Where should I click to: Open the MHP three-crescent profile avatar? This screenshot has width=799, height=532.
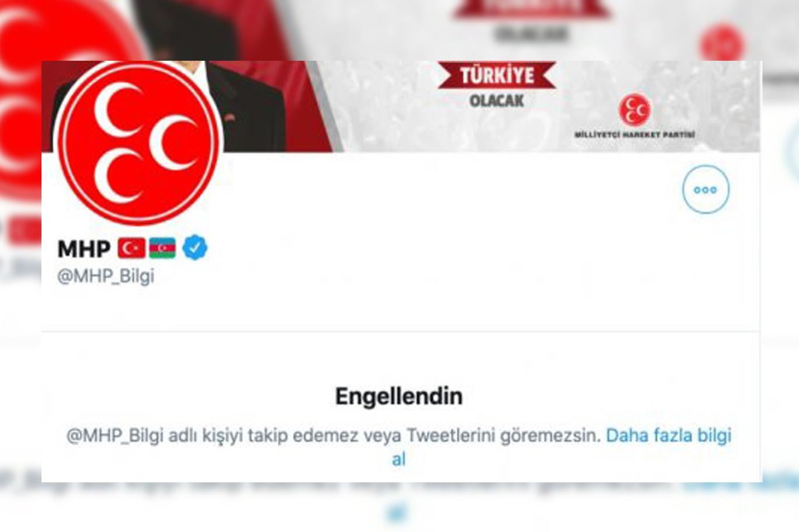[x=138, y=142]
